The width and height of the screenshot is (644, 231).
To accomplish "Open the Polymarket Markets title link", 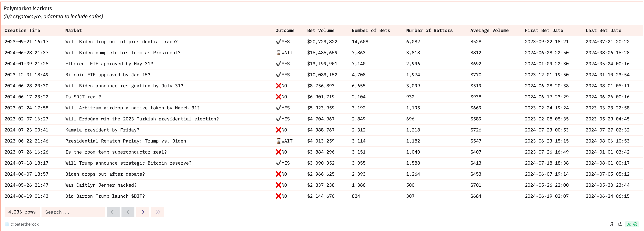I will [28, 9].
